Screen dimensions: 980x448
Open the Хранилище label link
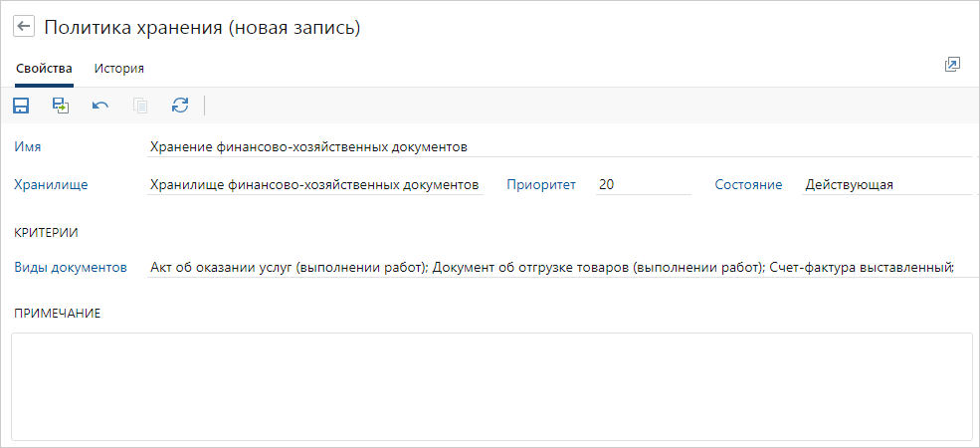(51, 184)
